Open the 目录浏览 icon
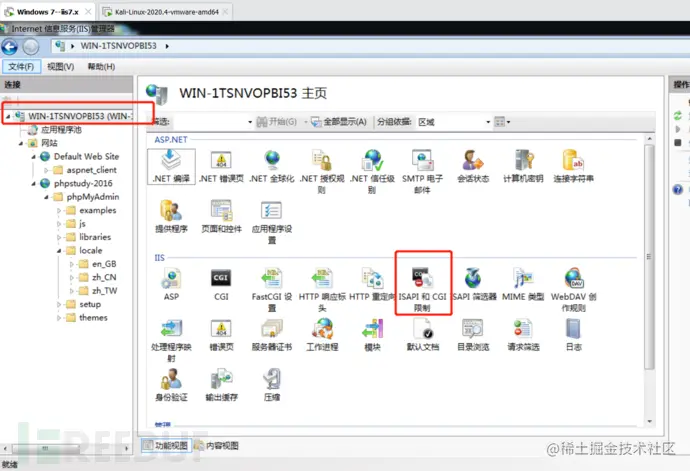 [x=473, y=335]
